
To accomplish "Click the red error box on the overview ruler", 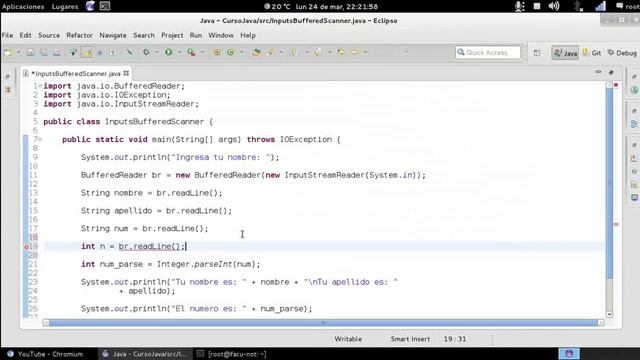I will (616, 85).
